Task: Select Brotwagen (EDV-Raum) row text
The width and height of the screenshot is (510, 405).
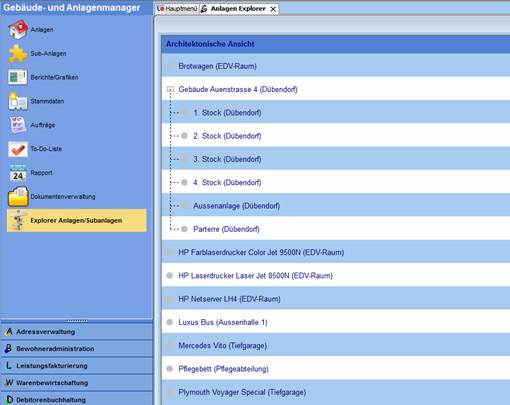Action: click(217, 66)
